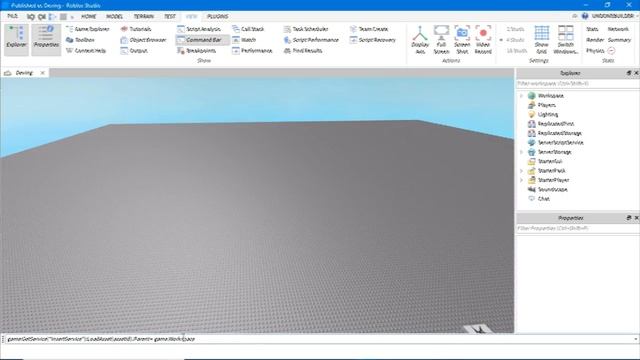Toggle Display Axis
640x360 pixels.
(x=420, y=40)
